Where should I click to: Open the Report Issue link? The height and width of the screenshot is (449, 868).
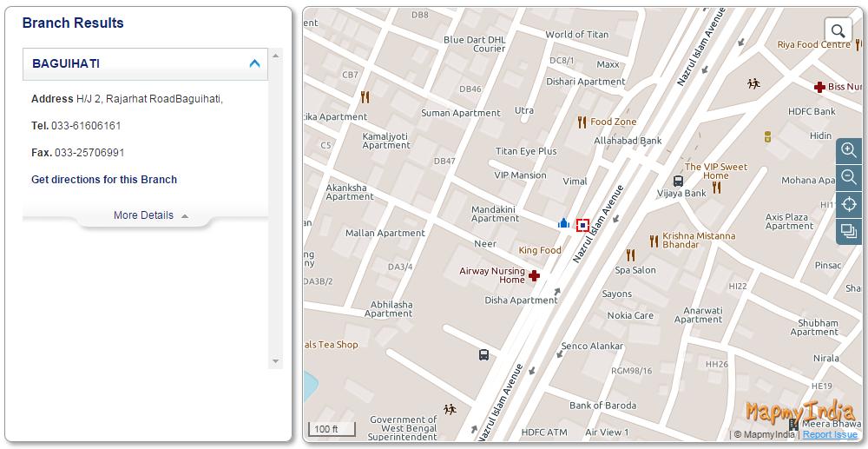pyautogui.click(x=830, y=434)
